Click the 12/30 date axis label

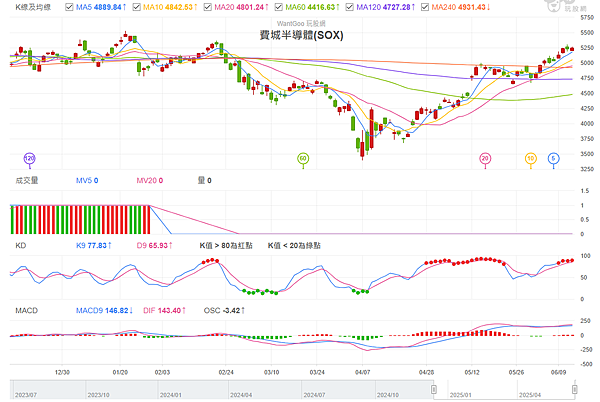coord(62,372)
